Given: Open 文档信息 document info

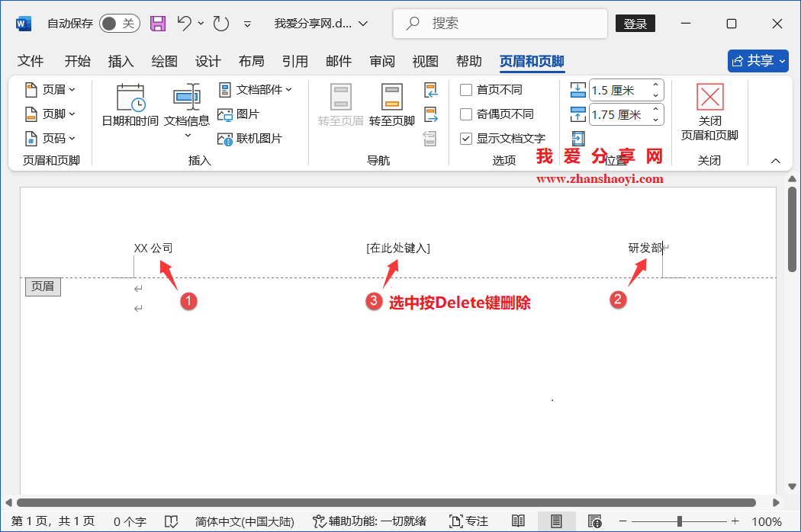Looking at the screenshot, I should click(187, 111).
